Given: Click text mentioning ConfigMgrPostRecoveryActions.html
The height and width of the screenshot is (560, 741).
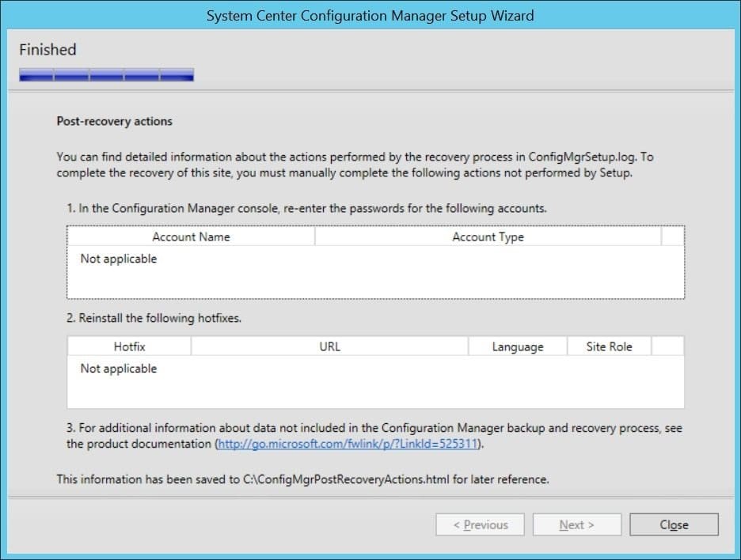Looking at the screenshot, I should click(302, 479).
